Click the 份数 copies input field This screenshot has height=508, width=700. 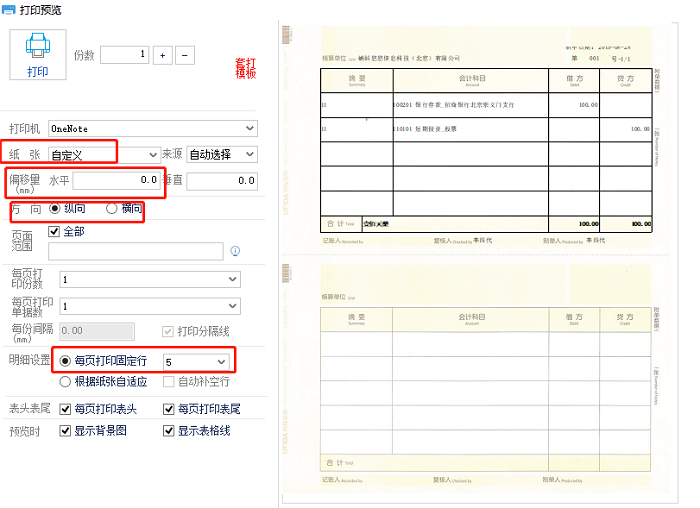point(124,54)
